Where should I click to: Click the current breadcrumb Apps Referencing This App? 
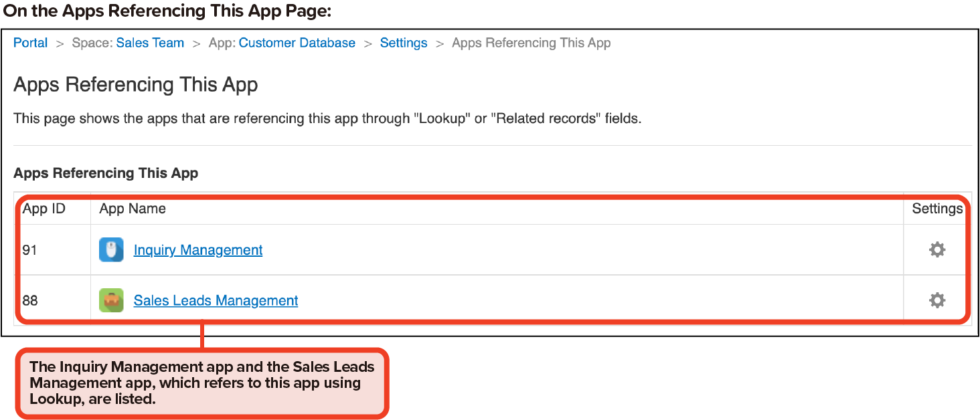[x=531, y=43]
